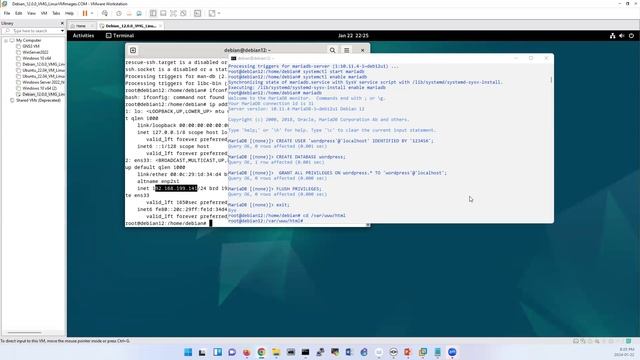Open the GNOME Activities overview
This screenshot has height=360, width=640.
(x=83, y=36)
